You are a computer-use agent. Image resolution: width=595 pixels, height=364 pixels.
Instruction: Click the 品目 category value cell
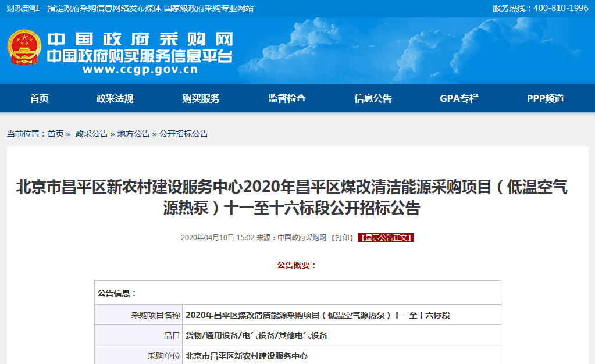tap(256, 336)
